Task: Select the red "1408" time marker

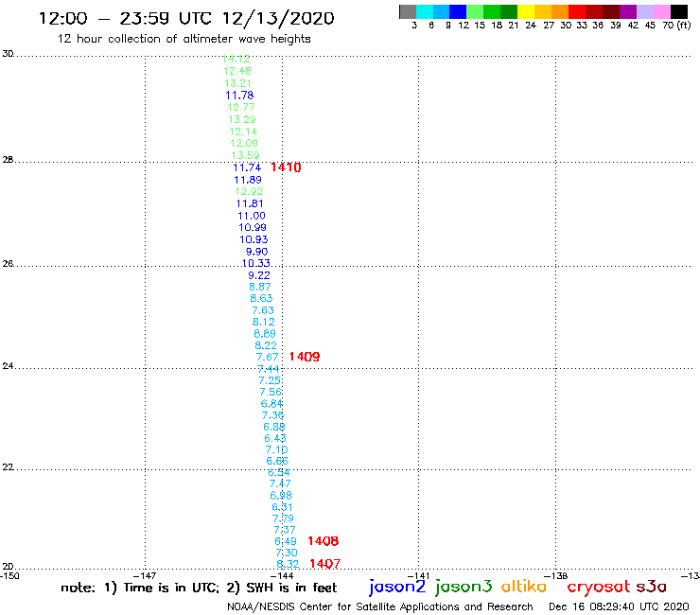Action: pos(324,541)
